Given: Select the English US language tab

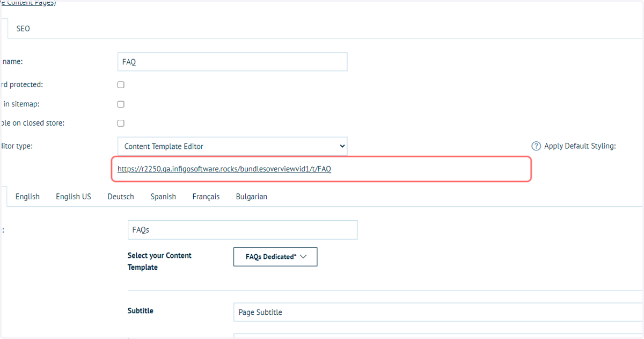Looking at the screenshot, I should coord(74,197).
